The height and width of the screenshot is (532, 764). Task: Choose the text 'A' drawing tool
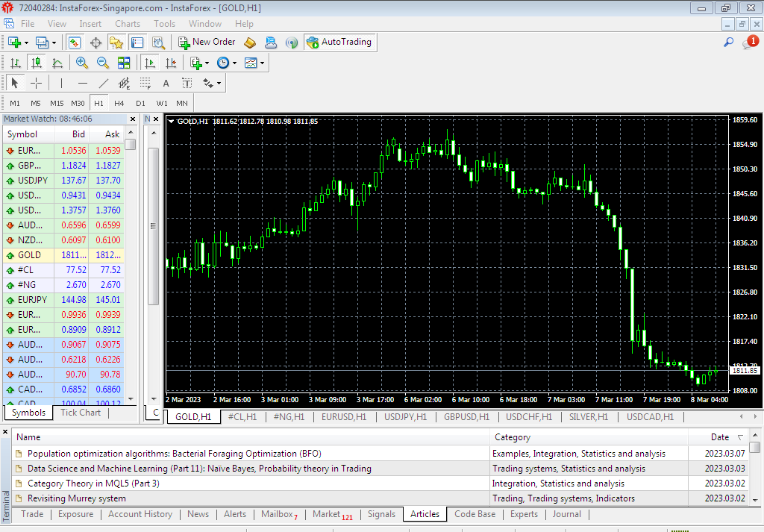[166, 84]
